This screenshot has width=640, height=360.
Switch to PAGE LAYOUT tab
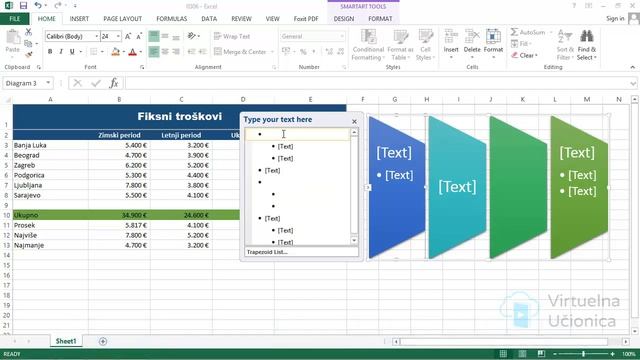click(x=122, y=19)
